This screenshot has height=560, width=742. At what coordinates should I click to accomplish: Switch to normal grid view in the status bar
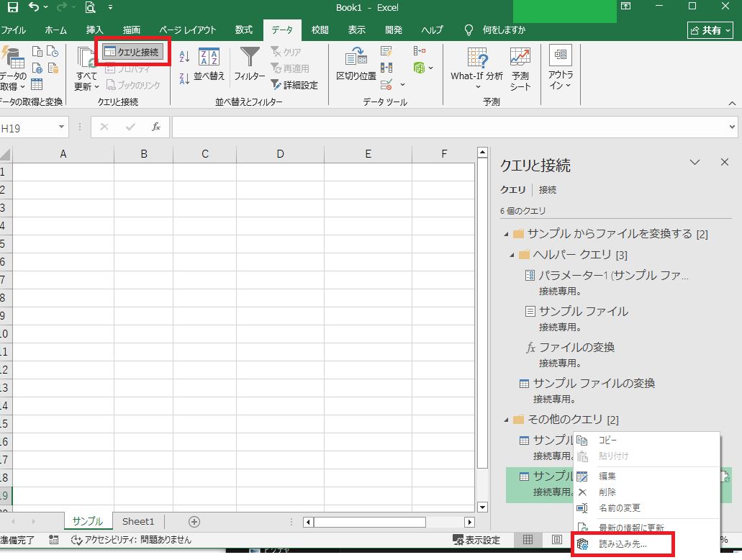[x=528, y=540]
